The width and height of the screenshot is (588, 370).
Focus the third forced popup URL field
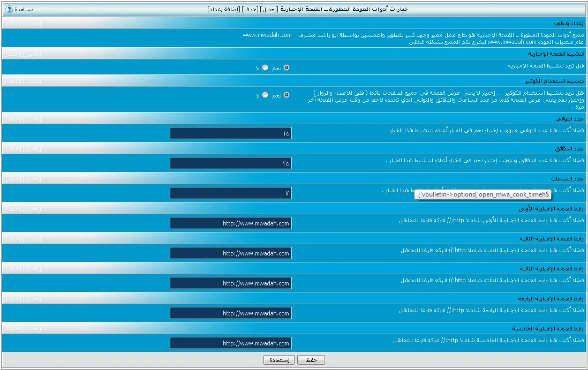tap(231, 283)
